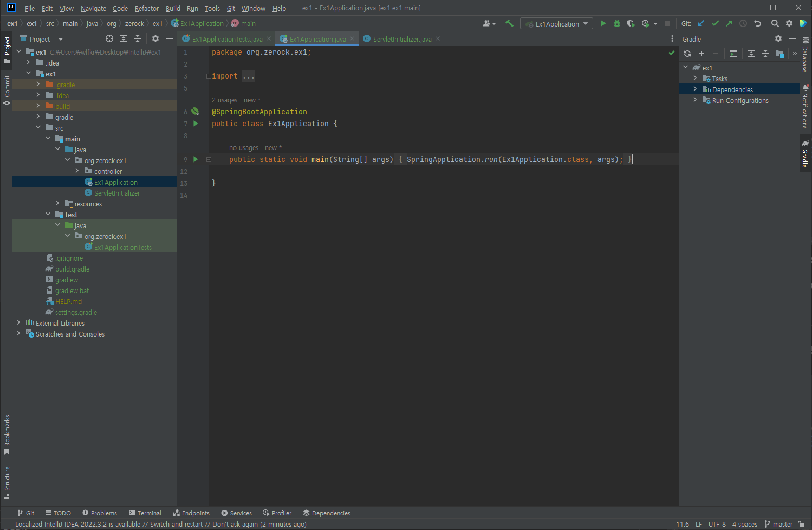The width and height of the screenshot is (812, 530).
Task: Click run gutter arrow on line 7
Action: click(196, 124)
